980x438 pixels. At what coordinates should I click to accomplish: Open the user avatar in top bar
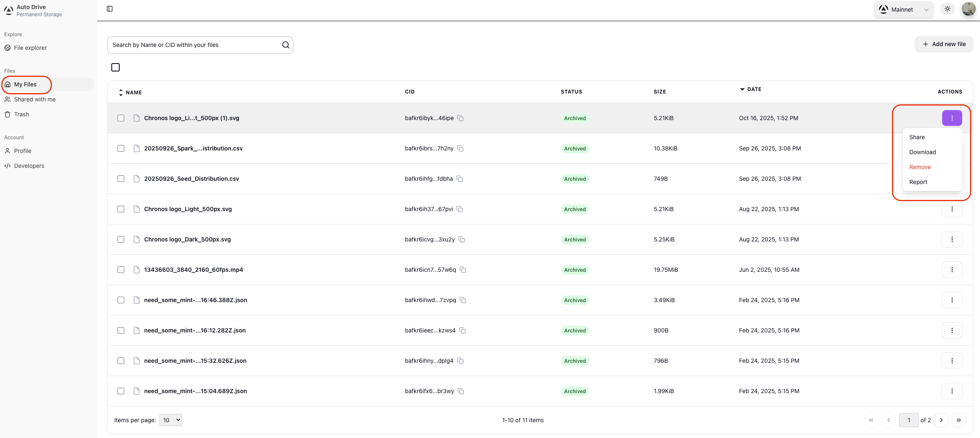point(968,9)
